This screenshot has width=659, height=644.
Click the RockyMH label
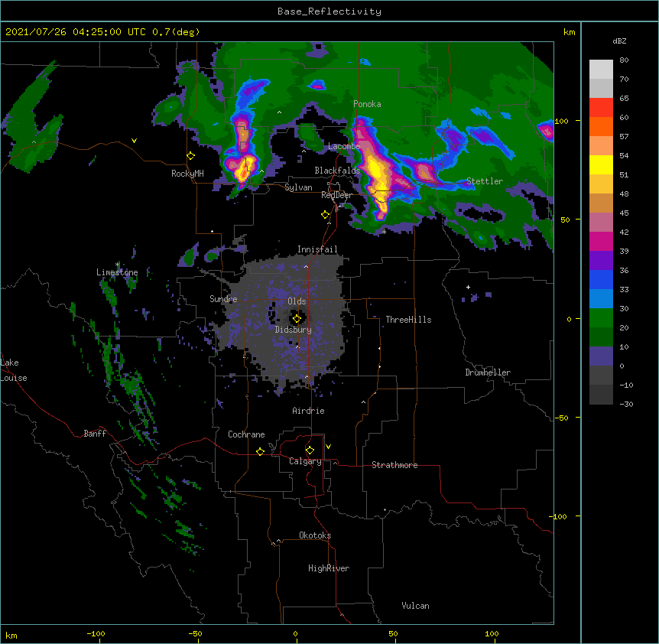pyautogui.click(x=187, y=174)
